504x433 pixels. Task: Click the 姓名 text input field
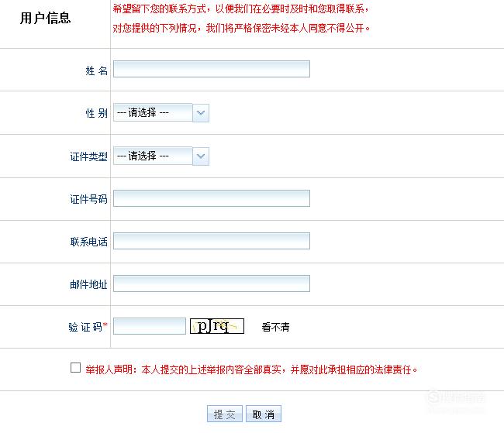(212, 69)
